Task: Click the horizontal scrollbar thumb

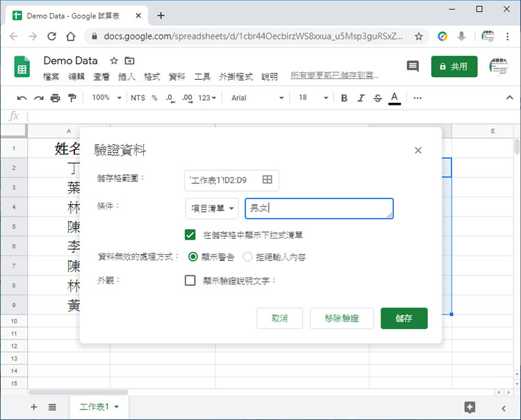Action: pyautogui.click(x=78, y=392)
